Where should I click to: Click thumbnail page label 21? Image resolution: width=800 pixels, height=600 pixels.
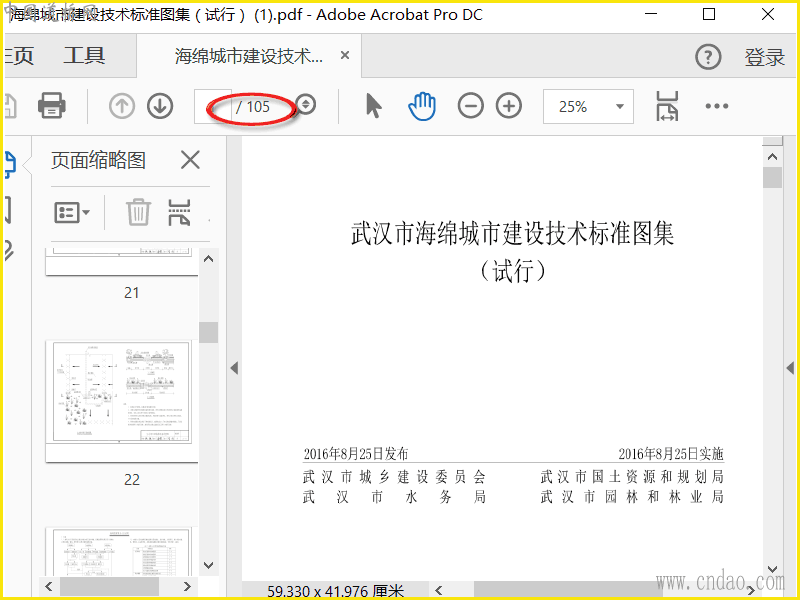coord(132,292)
